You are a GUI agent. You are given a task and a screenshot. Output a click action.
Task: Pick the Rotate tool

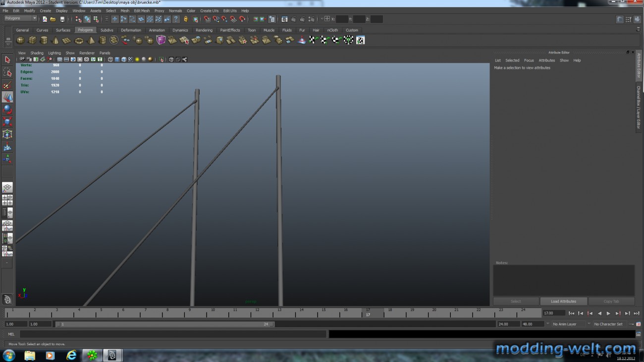click(x=7, y=109)
